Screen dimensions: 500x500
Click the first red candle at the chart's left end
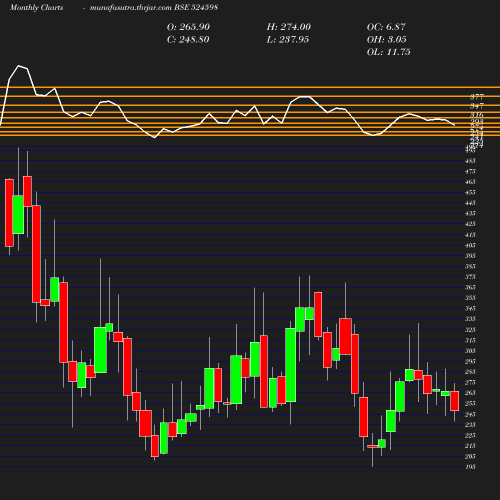click(9, 213)
